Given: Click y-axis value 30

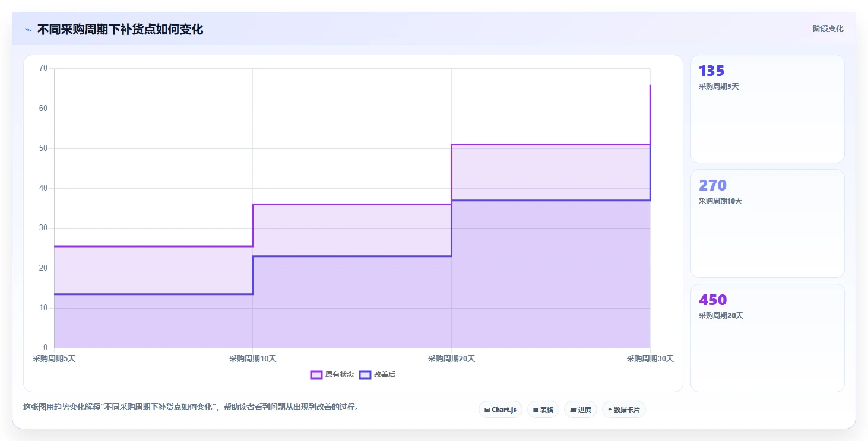Looking at the screenshot, I should pyautogui.click(x=43, y=228).
